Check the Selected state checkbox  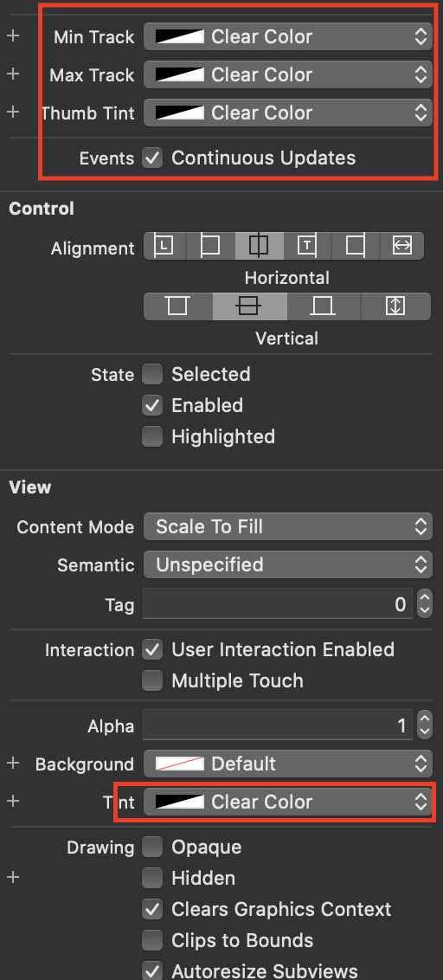coord(152,374)
